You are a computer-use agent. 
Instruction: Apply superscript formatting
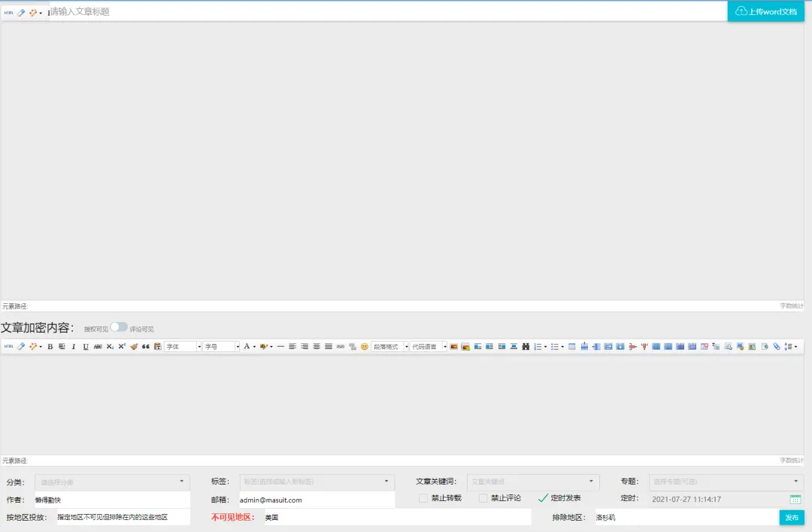[x=122, y=346]
